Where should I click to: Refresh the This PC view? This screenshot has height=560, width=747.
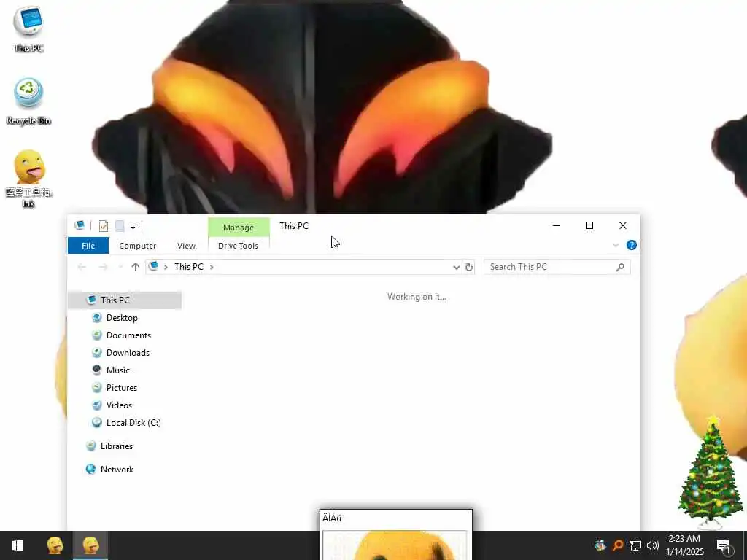pos(469,267)
